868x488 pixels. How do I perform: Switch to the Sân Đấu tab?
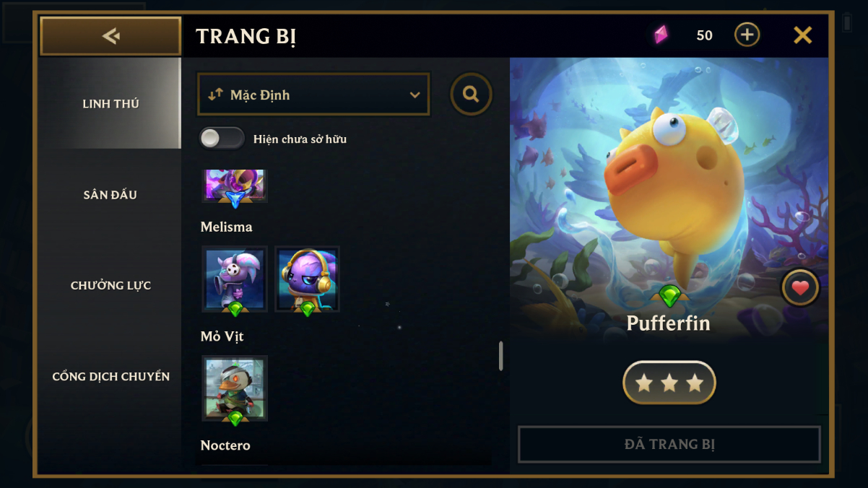tap(110, 194)
